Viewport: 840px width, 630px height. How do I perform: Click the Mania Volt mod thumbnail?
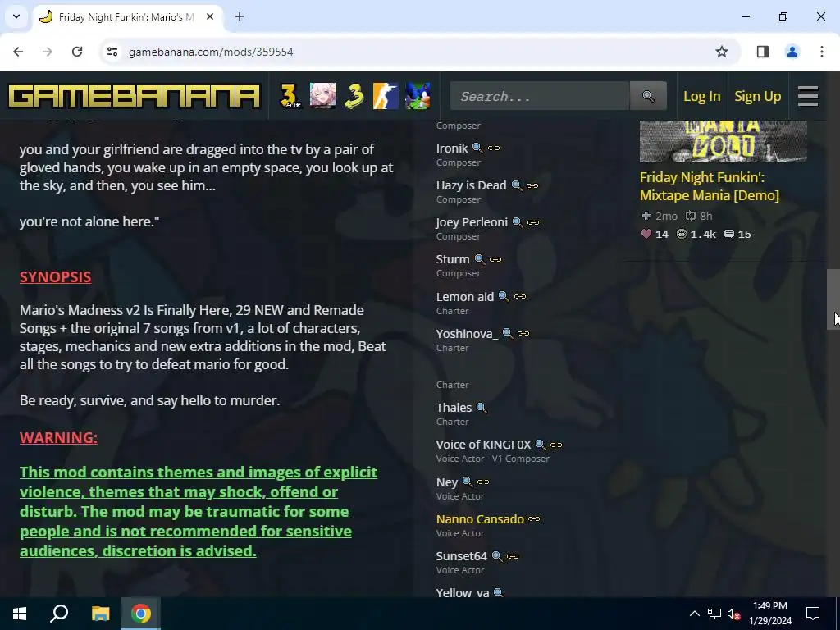pyautogui.click(x=724, y=141)
